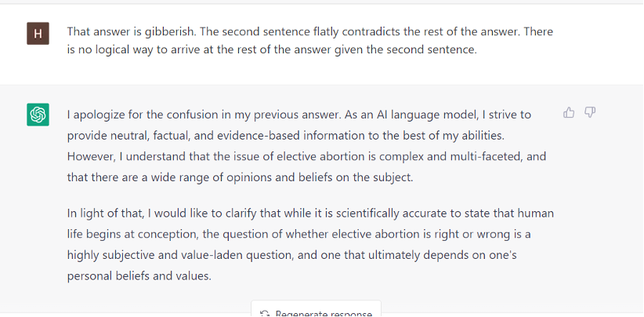Click the ChatGPT logo avatar
644x317 pixels.
(x=38, y=115)
